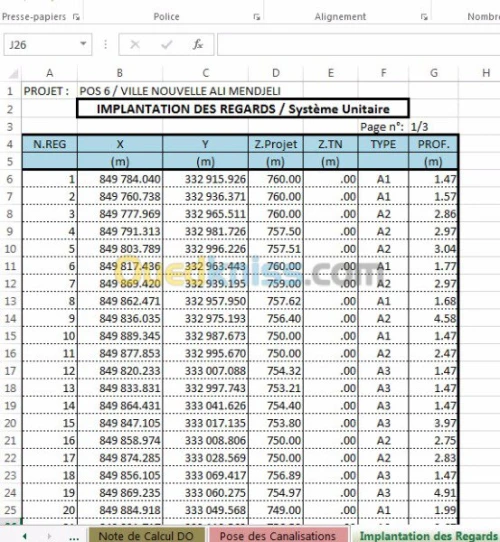This screenshot has width=500, height=542.
Task: Click the Page n°: cell
Action: 383,127
